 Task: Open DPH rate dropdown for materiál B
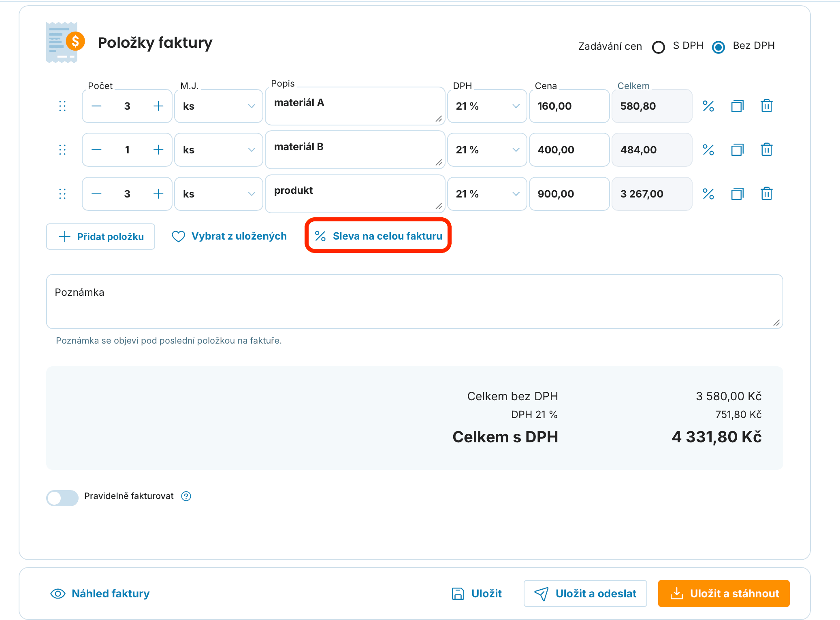(487, 150)
